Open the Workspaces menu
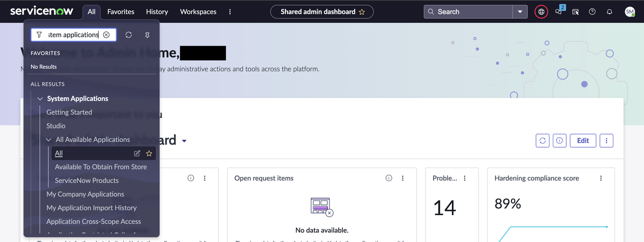This screenshot has width=644, height=242. point(198,12)
